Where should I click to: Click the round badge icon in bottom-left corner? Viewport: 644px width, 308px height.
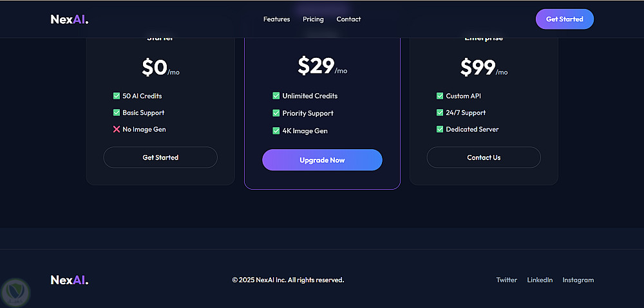(x=15, y=292)
